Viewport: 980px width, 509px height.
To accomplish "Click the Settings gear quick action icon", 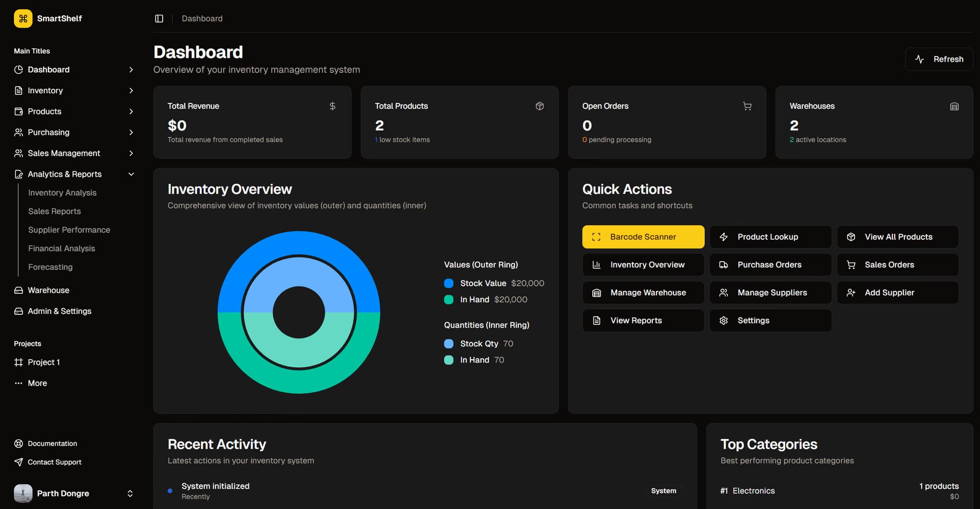I will [724, 321].
